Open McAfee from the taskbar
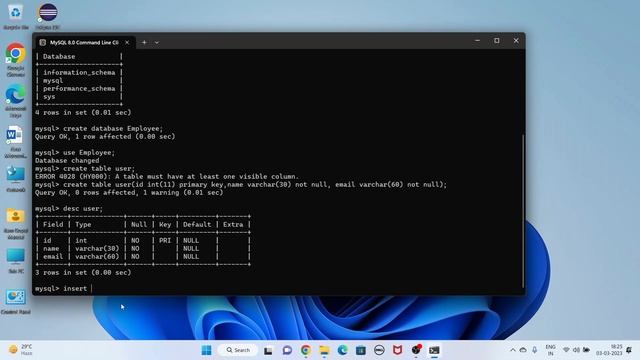The height and width of the screenshot is (360, 640). click(398, 350)
